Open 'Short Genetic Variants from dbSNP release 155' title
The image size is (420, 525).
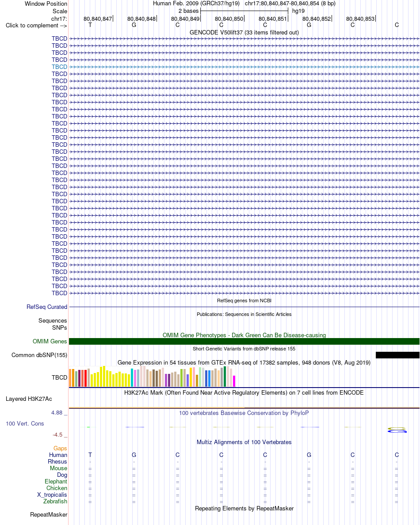(x=244, y=349)
